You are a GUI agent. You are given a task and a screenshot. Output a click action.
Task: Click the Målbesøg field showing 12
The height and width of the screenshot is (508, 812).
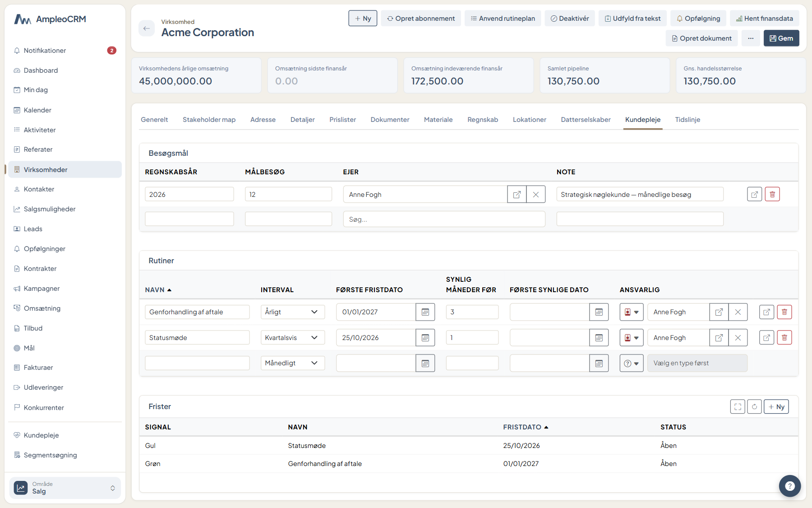click(288, 194)
